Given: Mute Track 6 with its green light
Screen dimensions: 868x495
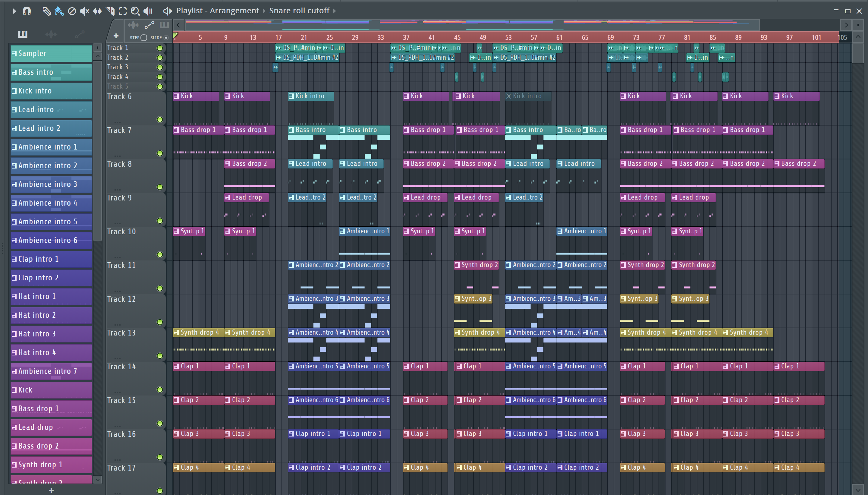Looking at the screenshot, I should click(x=160, y=119).
